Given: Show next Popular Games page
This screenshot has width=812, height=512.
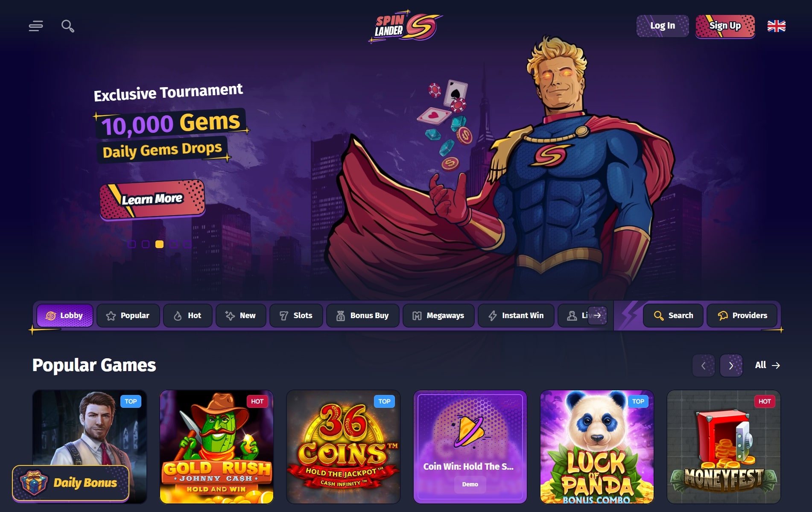Looking at the screenshot, I should tap(731, 366).
